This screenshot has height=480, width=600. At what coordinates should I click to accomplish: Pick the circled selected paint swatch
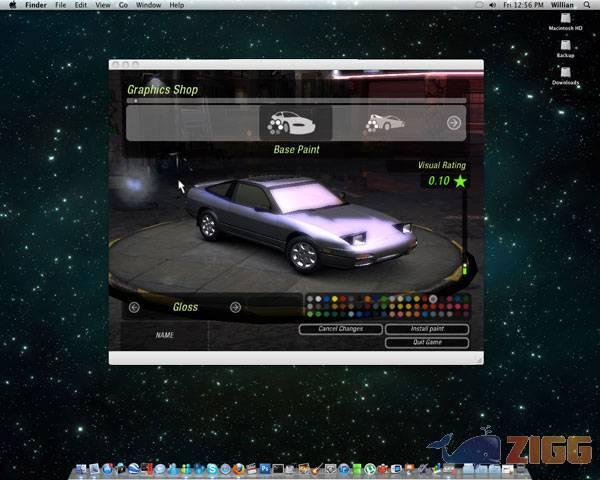pyautogui.click(x=433, y=299)
